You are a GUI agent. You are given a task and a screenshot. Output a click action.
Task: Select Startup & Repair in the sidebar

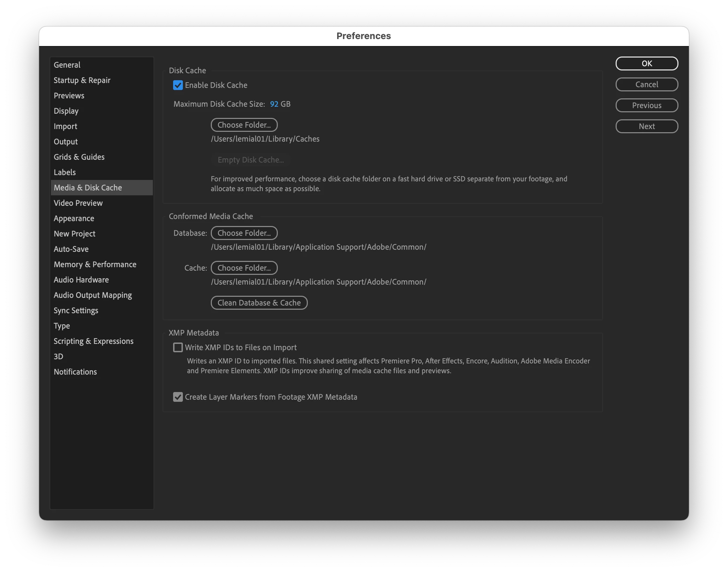(82, 80)
